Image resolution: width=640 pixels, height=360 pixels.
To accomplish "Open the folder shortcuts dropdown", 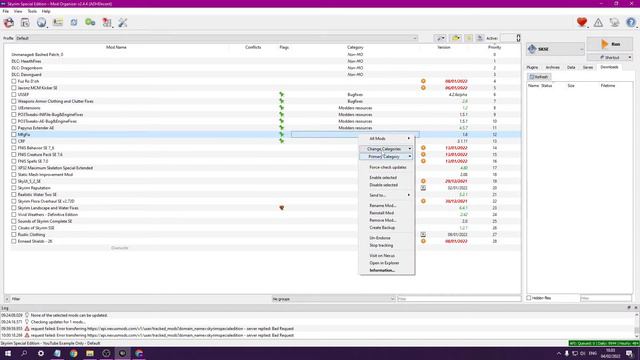I will tap(456, 38).
